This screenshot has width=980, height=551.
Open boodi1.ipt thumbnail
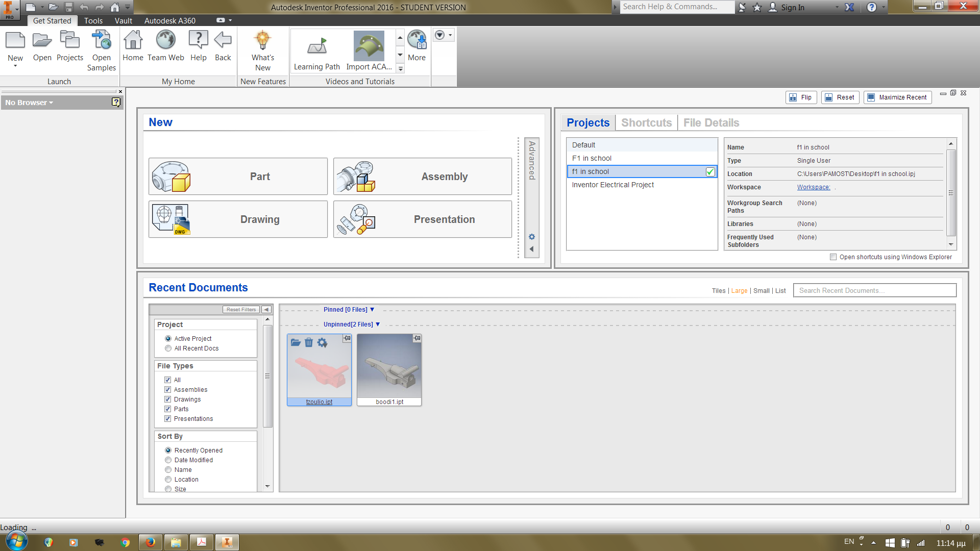coord(389,366)
